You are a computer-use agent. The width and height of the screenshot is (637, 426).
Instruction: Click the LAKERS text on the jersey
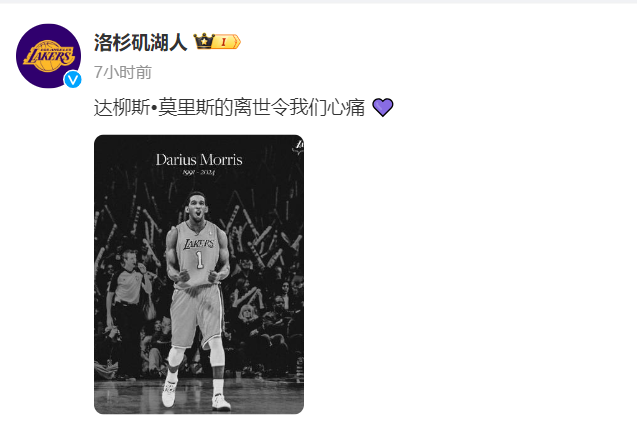click(199, 244)
